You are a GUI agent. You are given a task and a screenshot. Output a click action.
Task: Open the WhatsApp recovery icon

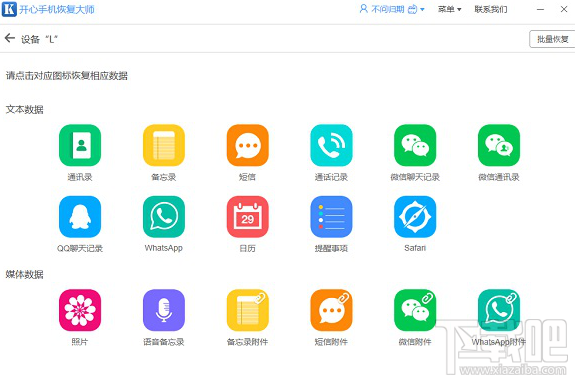pos(164,217)
